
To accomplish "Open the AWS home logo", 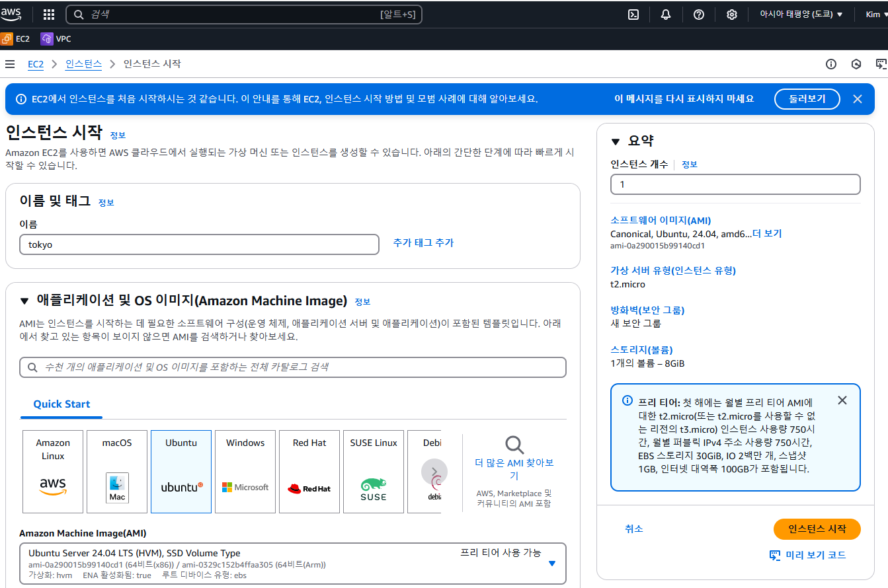I will click(x=11, y=14).
